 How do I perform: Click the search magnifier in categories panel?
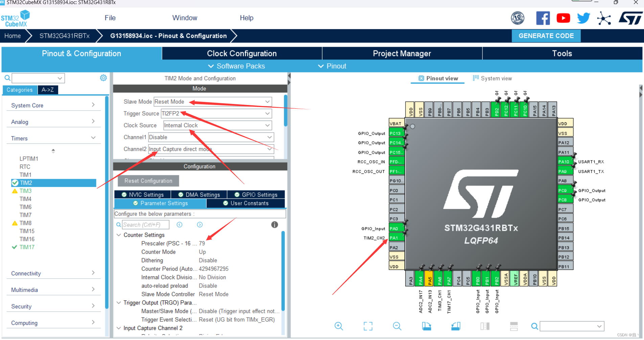point(7,78)
